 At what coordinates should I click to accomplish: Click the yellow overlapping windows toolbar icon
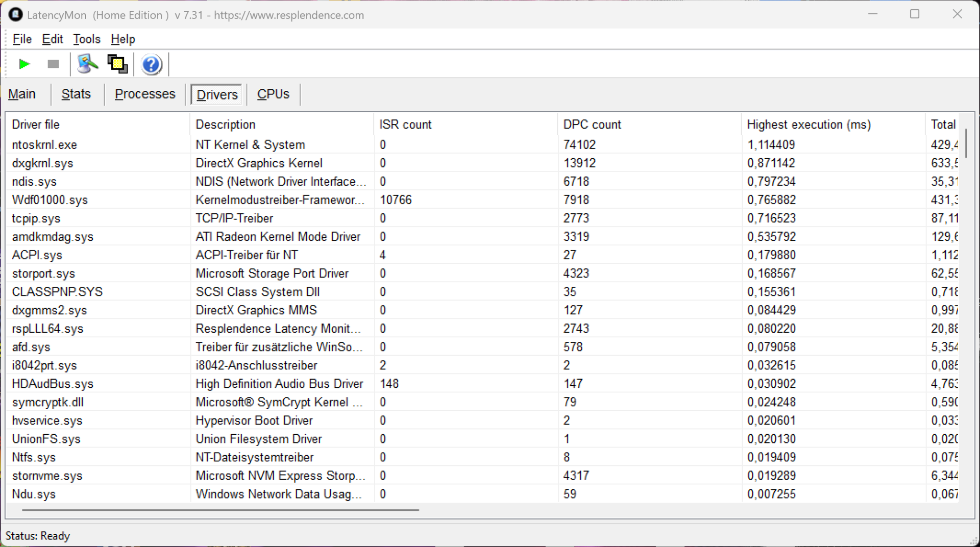click(117, 64)
